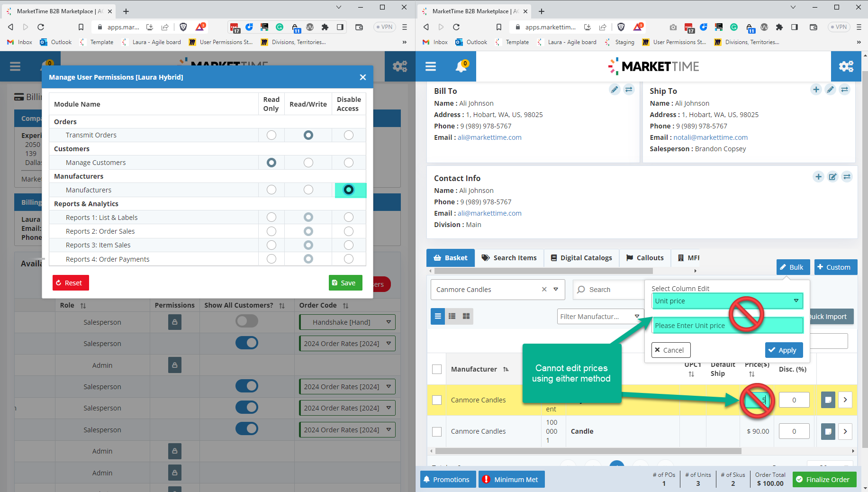
Task: Select Read/Write for Manage Customers
Action: (x=308, y=163)
